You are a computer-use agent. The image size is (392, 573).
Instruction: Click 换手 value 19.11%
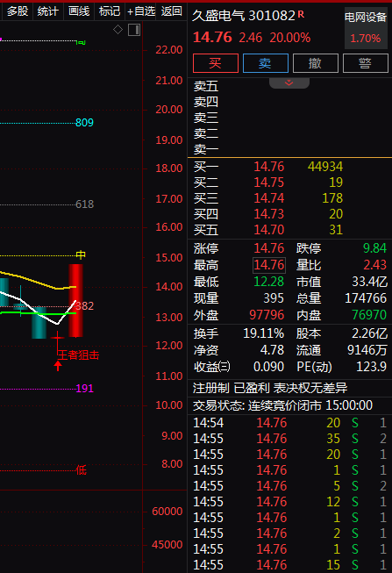coord(263,333)
